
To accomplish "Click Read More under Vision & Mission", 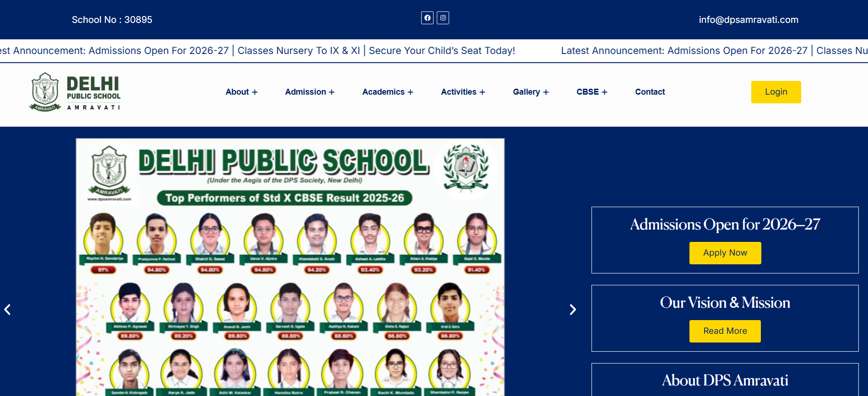I will click(x=725, y=331).
